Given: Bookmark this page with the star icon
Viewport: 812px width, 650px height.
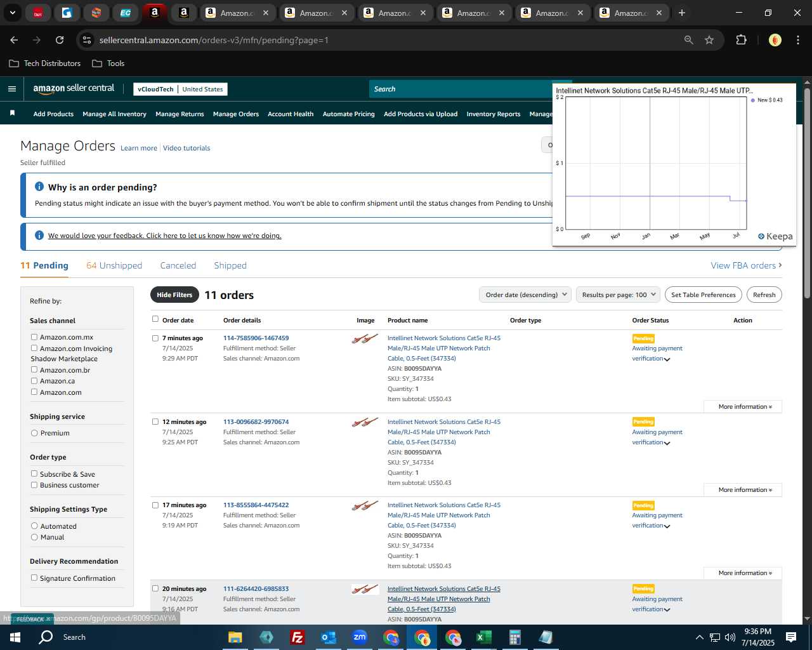Looking at the screenshot, I should point(709,40).
